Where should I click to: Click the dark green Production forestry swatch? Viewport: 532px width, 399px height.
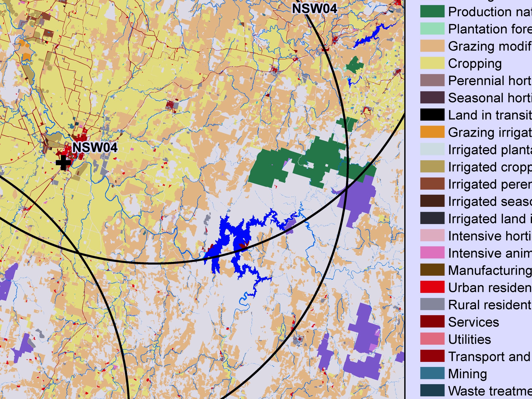(x=432, y=11)
